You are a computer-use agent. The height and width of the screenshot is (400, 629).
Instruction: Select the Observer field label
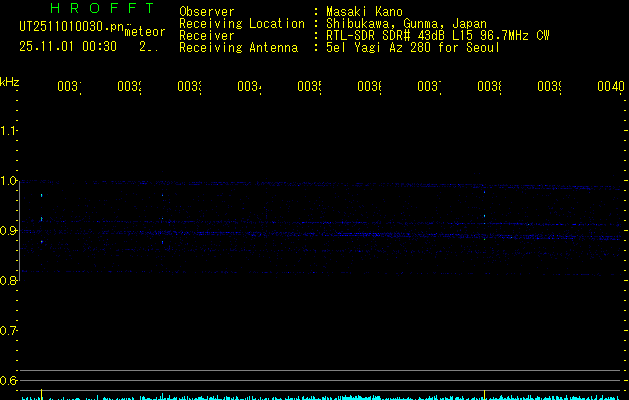(x=206, y=11)
